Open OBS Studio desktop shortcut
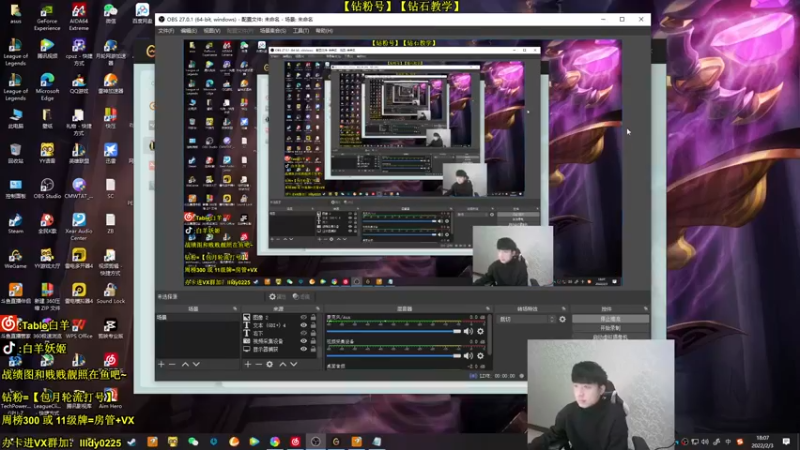Viewport: 800px width, 450px height. tap(47, 188)
